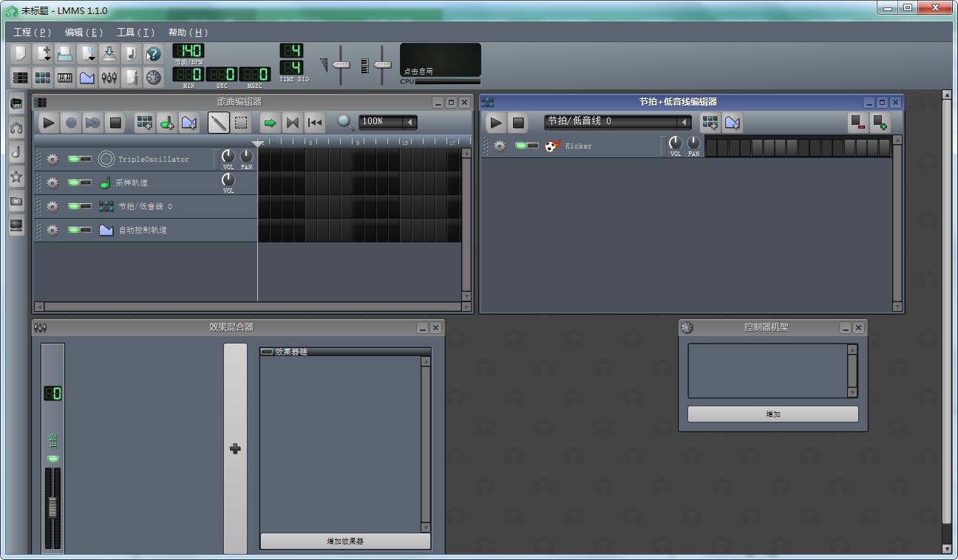Click the master pitch slider handle

click(382, 64)
